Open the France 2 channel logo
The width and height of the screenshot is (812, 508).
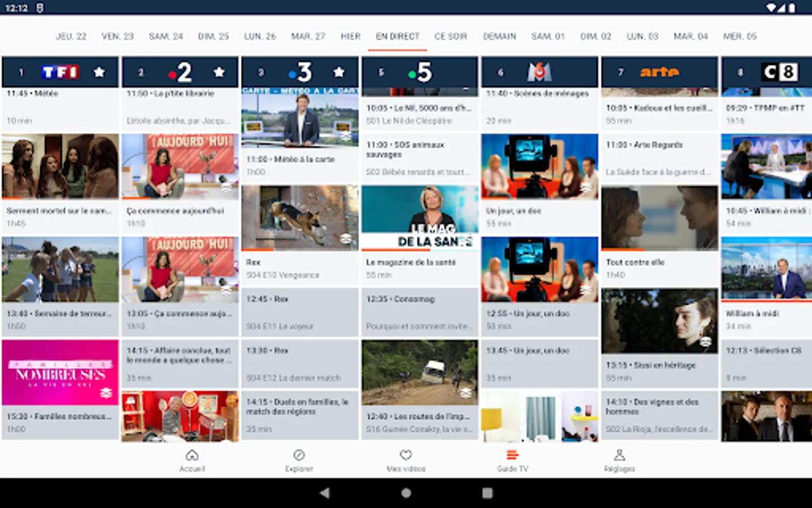[x=180, y=72]
